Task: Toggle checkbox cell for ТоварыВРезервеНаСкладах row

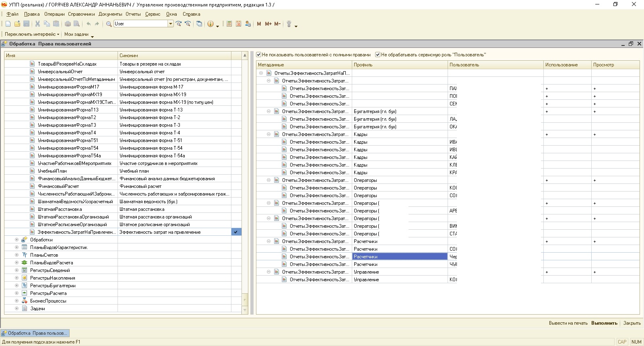Action: point(237,64)
